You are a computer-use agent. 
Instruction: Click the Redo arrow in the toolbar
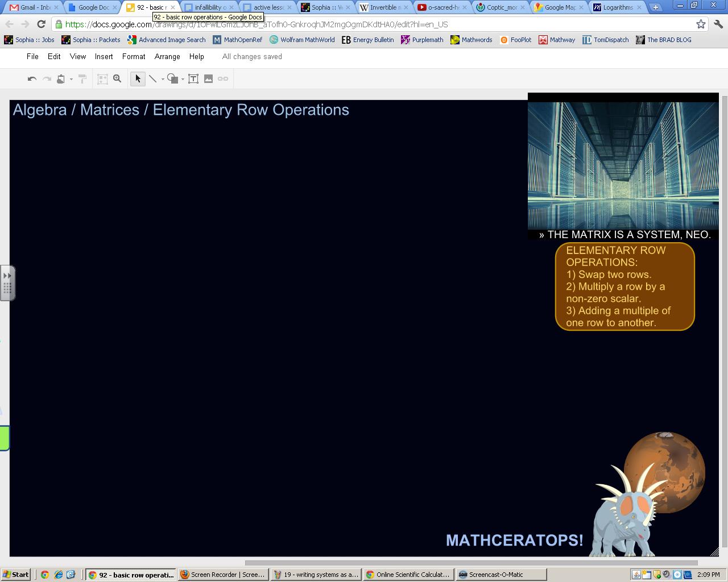[x=47, y=79]
